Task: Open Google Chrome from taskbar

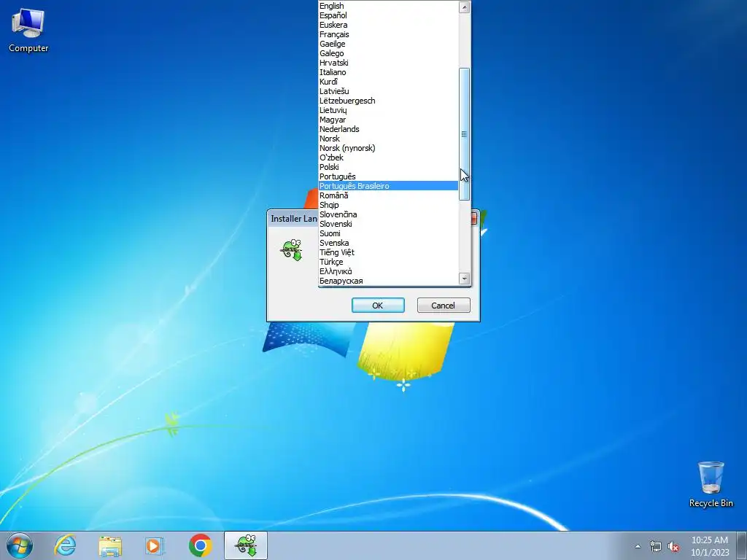Action: pos(200,545)
